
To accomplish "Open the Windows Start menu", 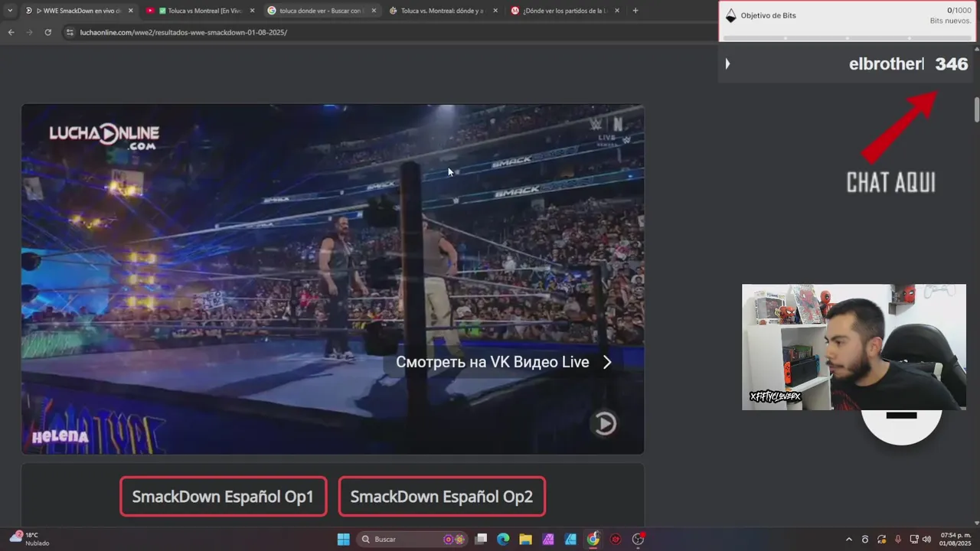I will [x=343, y=540].
